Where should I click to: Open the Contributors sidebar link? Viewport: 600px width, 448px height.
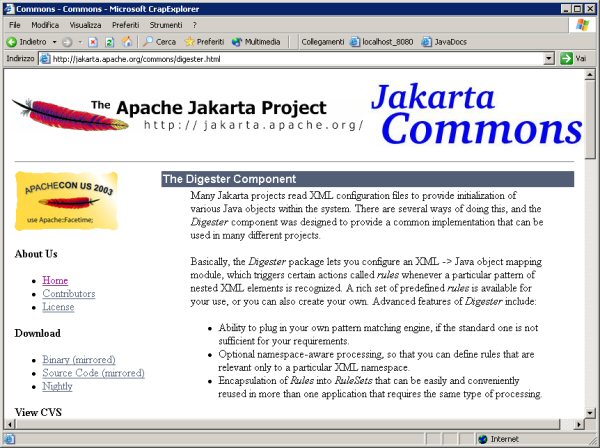click(x=69, y=294)
